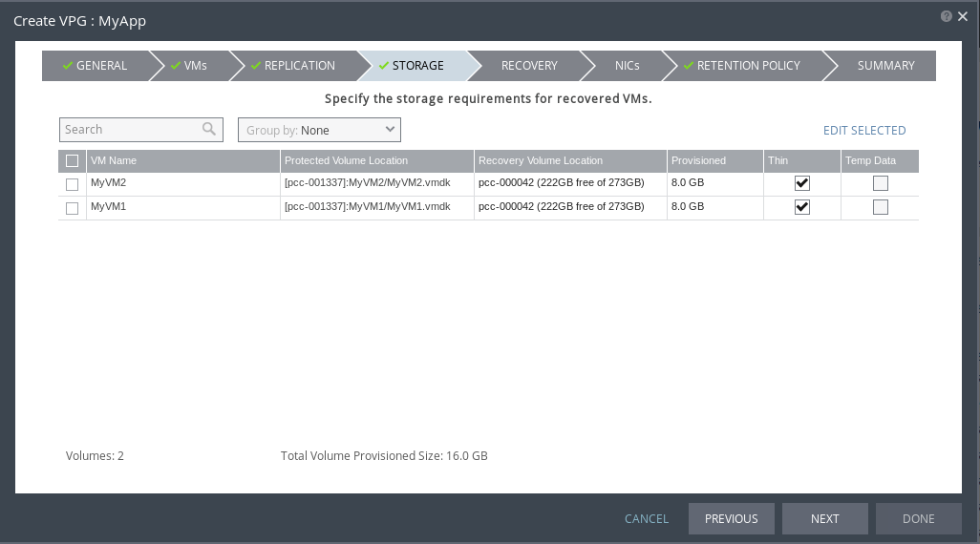Select the MyVM1 row checkbox

(x=73, y=208)
